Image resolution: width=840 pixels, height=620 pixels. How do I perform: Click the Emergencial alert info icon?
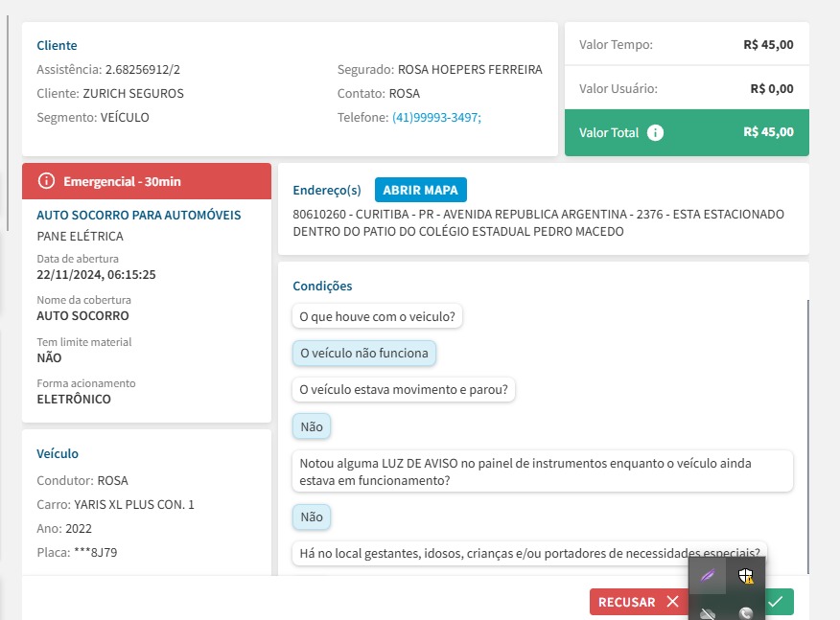point(46,181)
